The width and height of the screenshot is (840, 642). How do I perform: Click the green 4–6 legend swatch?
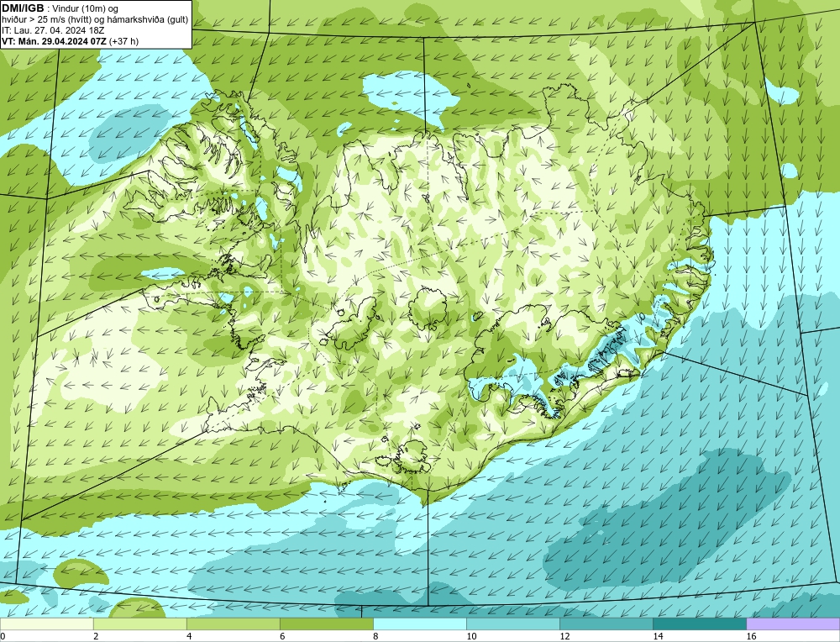[233, 624]
